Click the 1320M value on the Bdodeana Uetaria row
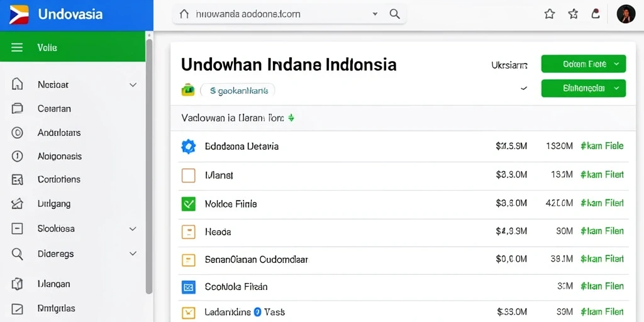 (x=559, y=146)
